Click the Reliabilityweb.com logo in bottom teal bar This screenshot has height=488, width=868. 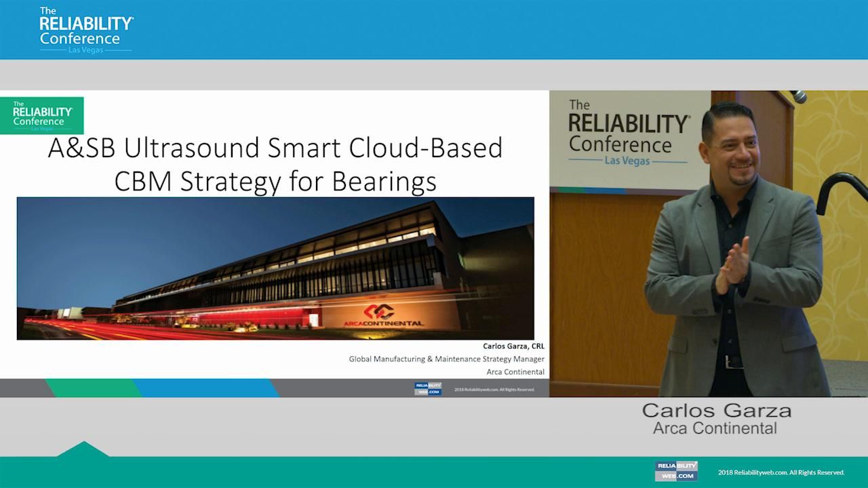(675, 470)
